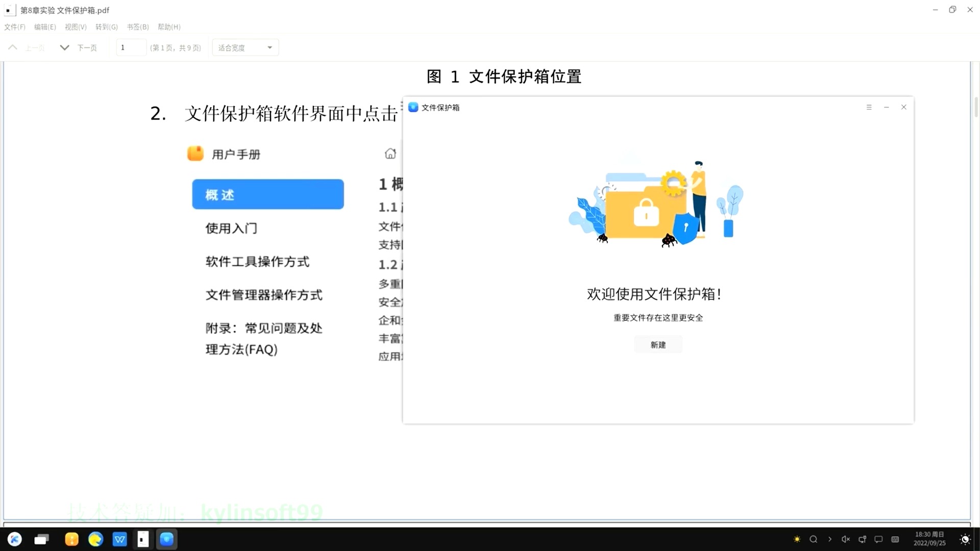Click inside the page number input field

(x=131, y=47)
